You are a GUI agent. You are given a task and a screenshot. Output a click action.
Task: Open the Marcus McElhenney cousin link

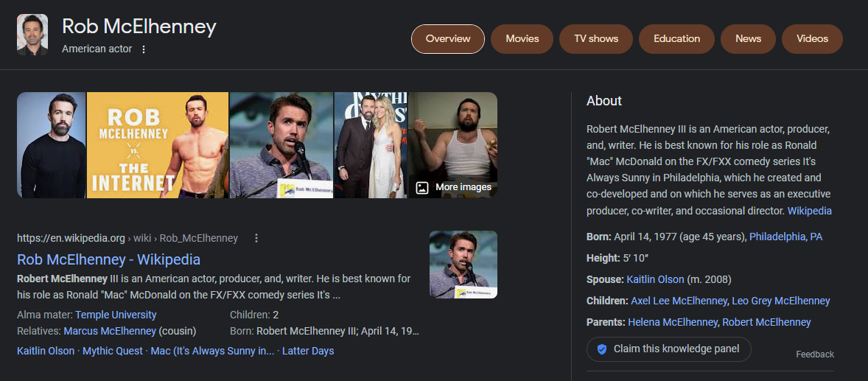(x=110, y=331)
